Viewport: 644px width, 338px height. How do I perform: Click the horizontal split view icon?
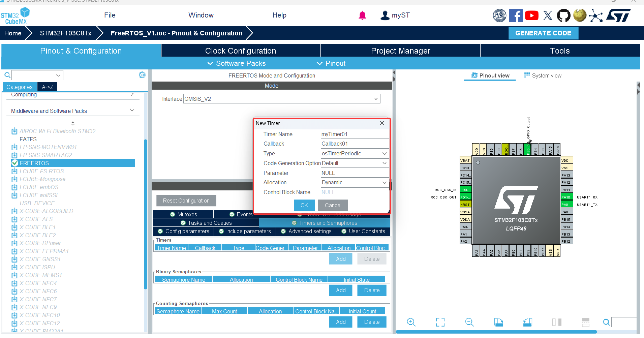(586, 322)
